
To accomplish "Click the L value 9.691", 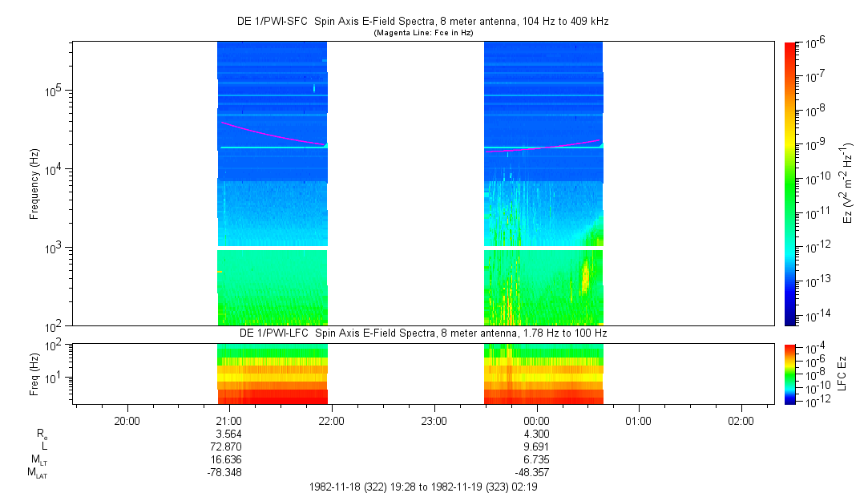I will coord(536,446).
